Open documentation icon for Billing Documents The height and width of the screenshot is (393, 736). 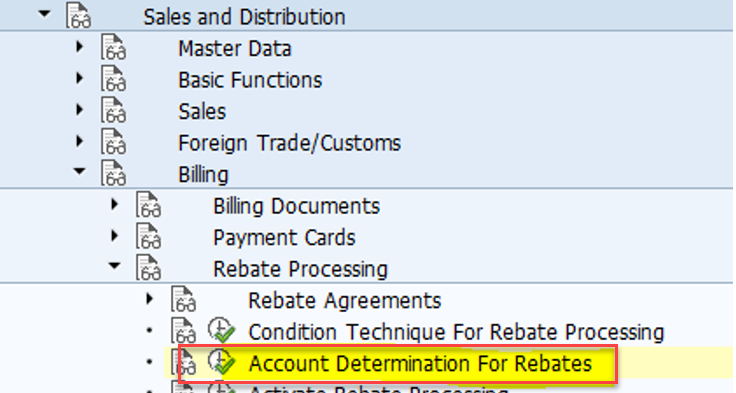coord(148,204)
